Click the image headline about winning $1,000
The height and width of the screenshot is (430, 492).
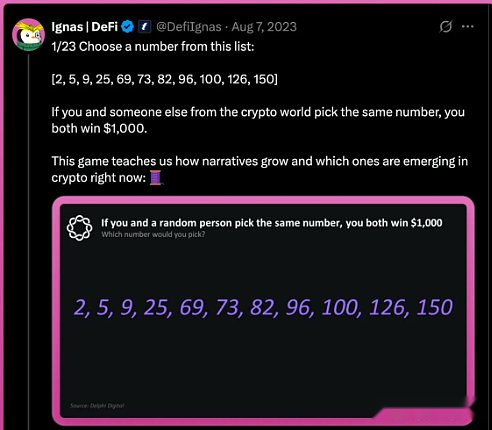tap(272, 223)
